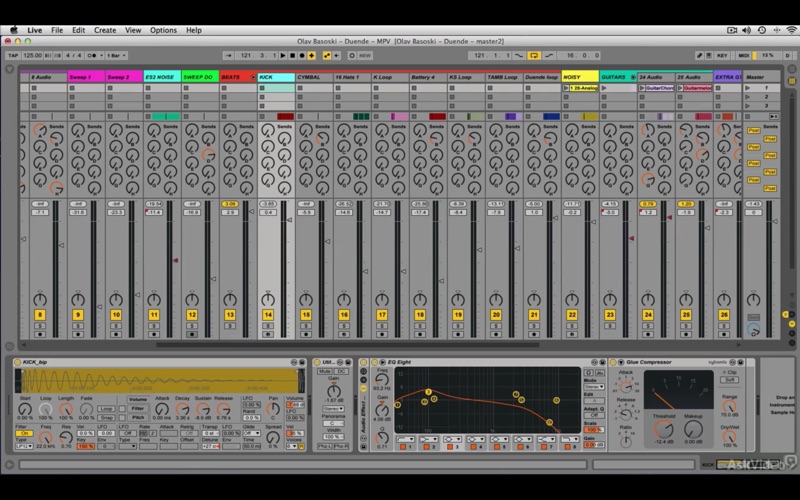Open the EQ Eight Mode dropdown
800x500 pixels.
594,387
